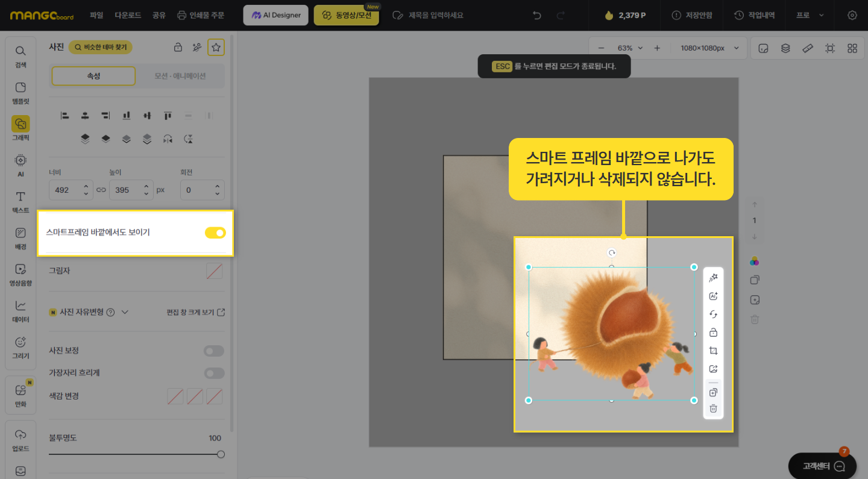Switch to the 모션·애니메이션 tab
This screenshot has height=479, width=868.
tap(180, 76)
